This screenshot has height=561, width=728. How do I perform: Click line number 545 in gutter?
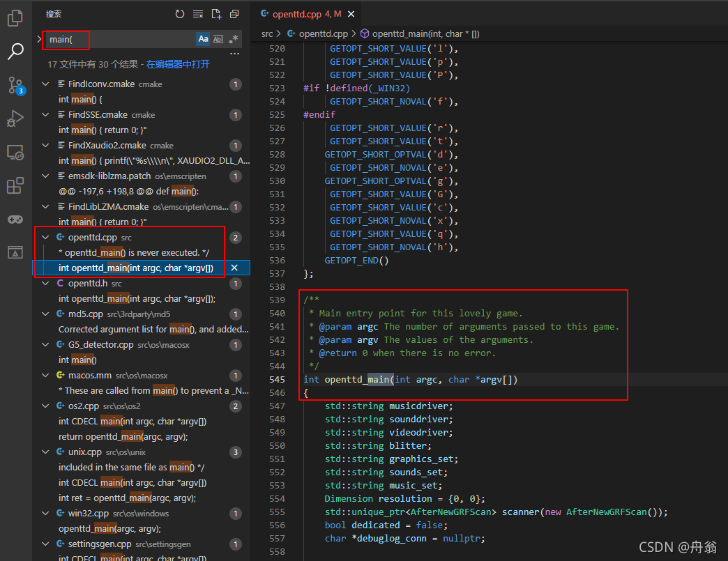[277, 380]
